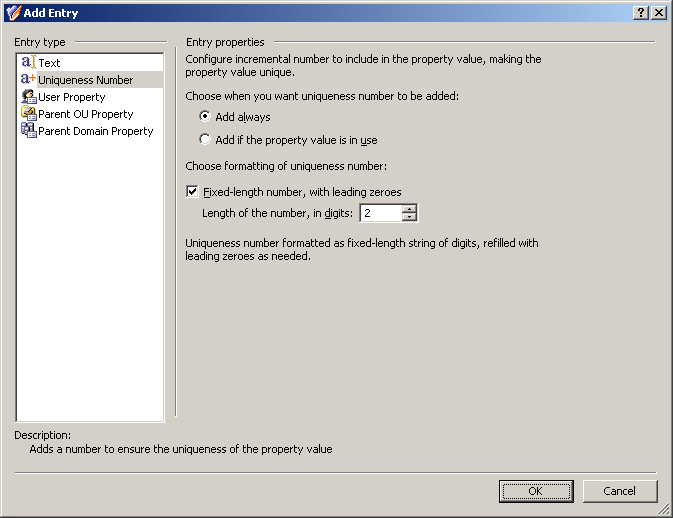Uncheck Fixed-length number with leading zeroes
673x518 pixels.
pyautogui.click(x=192, y=191)
